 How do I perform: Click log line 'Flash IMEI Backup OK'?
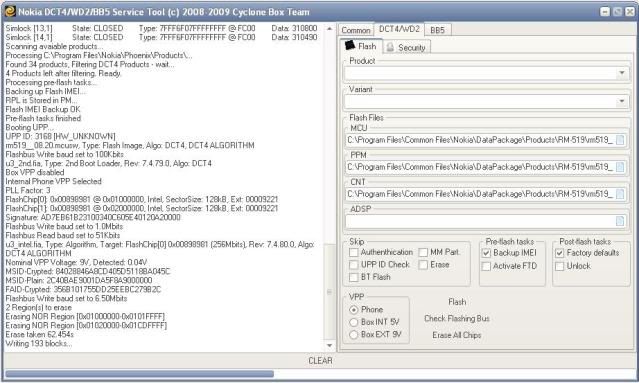tap(43, 110)
